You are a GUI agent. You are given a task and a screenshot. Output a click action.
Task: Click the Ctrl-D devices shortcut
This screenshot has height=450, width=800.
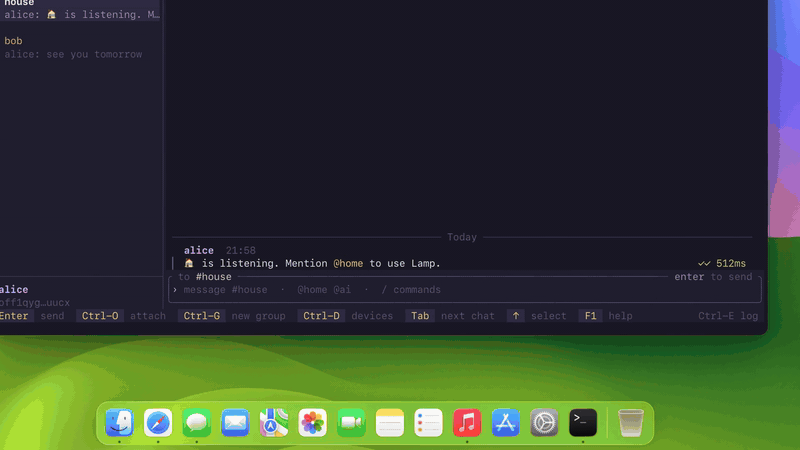point(345,316)
